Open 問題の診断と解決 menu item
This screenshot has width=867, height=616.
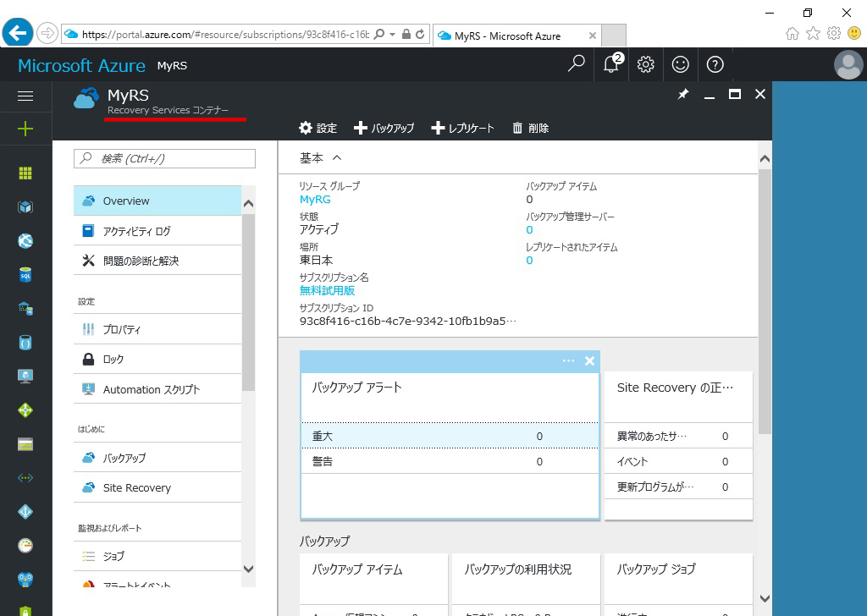click(157, 261)
